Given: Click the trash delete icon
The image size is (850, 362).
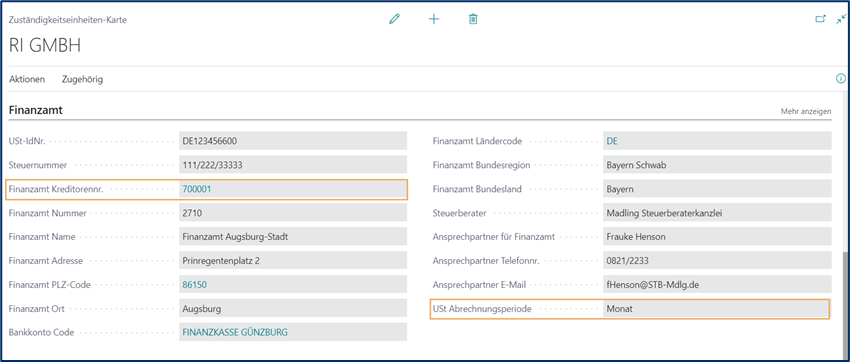Looking at the screenshot, I should 473,20.
